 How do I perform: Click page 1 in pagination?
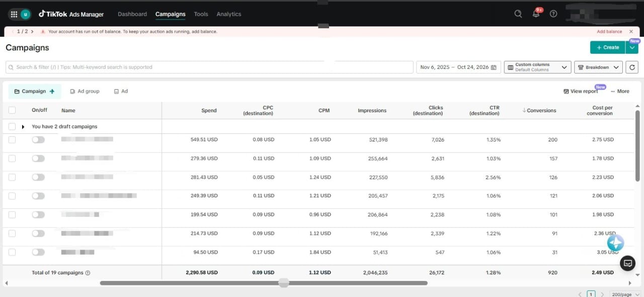(591, 294)
